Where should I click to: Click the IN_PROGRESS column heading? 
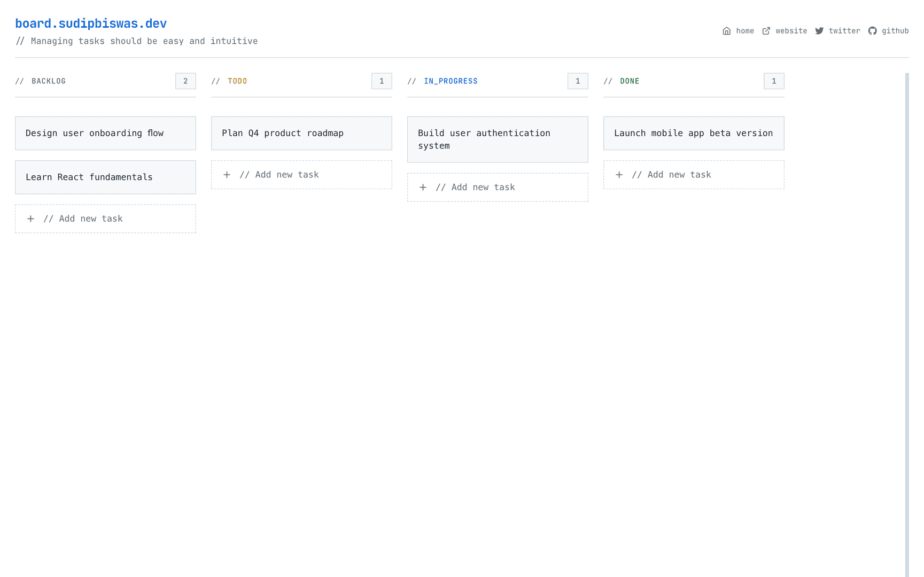[x=451, y=81]
